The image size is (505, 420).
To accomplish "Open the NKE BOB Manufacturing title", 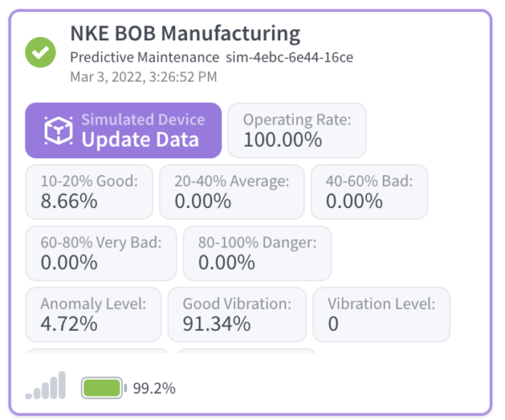I will click(184, 34).
